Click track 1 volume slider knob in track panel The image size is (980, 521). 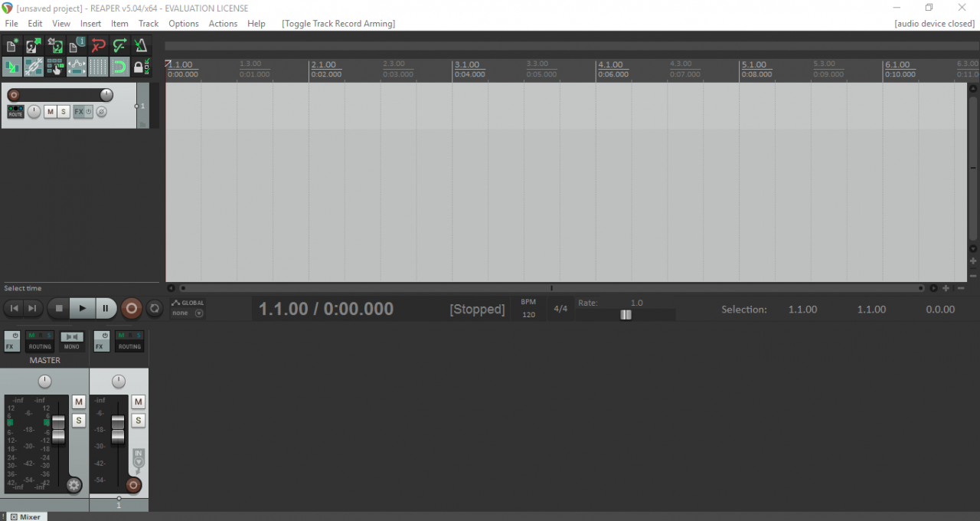click(x=106, y=95)
